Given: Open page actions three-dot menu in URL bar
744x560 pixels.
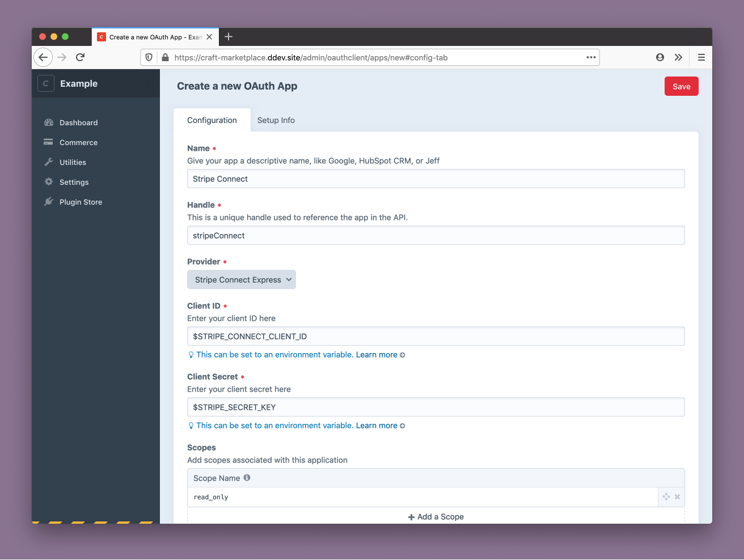Looking at the screenshot, I should pyautogui.click(x=591, y=57).
